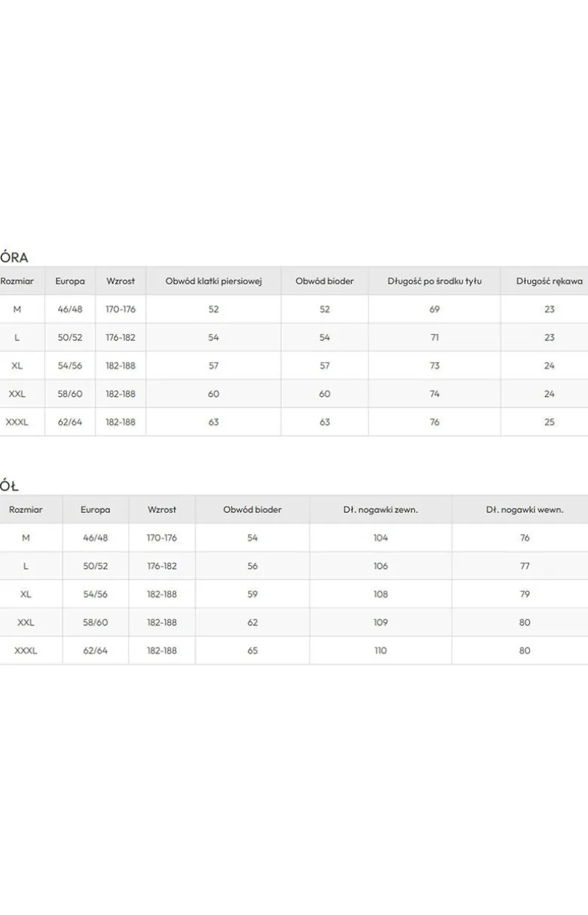The width and height of the screenshot is (588, 915).
Task: Select the XL size label in bottom table
Action: (x=26, y=594)
